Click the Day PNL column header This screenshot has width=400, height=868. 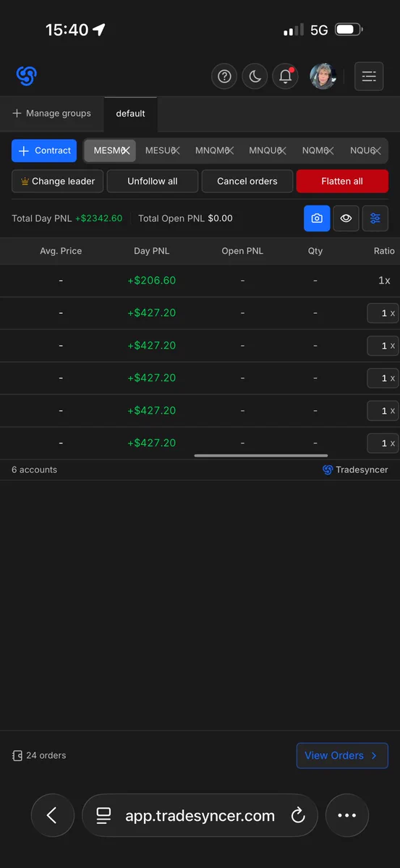(152, 251)
